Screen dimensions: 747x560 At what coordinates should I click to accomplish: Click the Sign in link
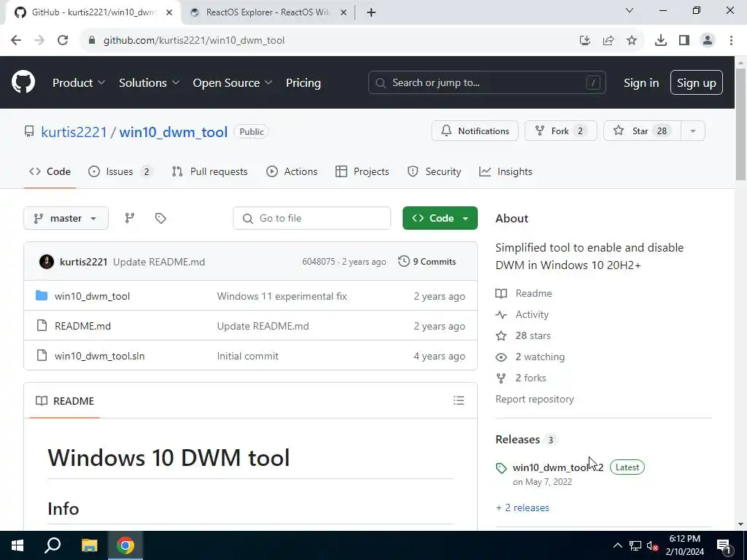[x=641, y=83]
